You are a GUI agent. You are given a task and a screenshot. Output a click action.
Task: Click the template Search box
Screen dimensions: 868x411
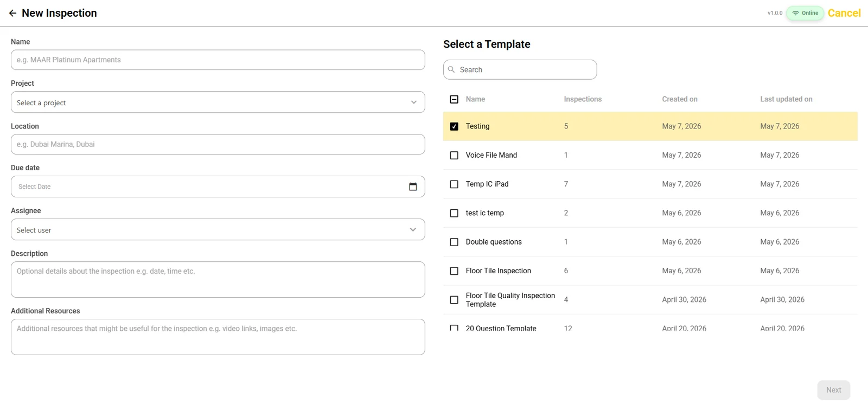pos(520,69)
